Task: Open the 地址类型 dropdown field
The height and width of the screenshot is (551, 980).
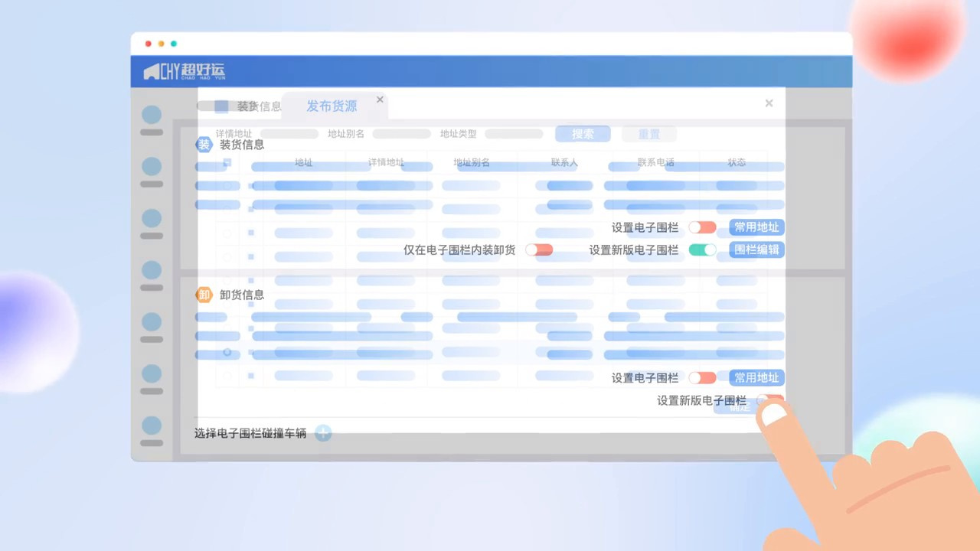Action: click(x=514, y=134)
